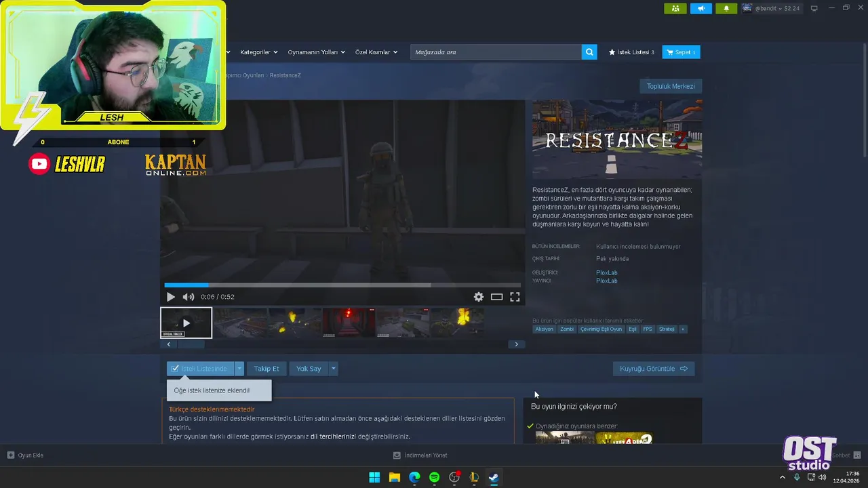This screenshot has height=488, width=868.
Task: Launch Big Picture mode via monitor icon
Action: [814, 8]
